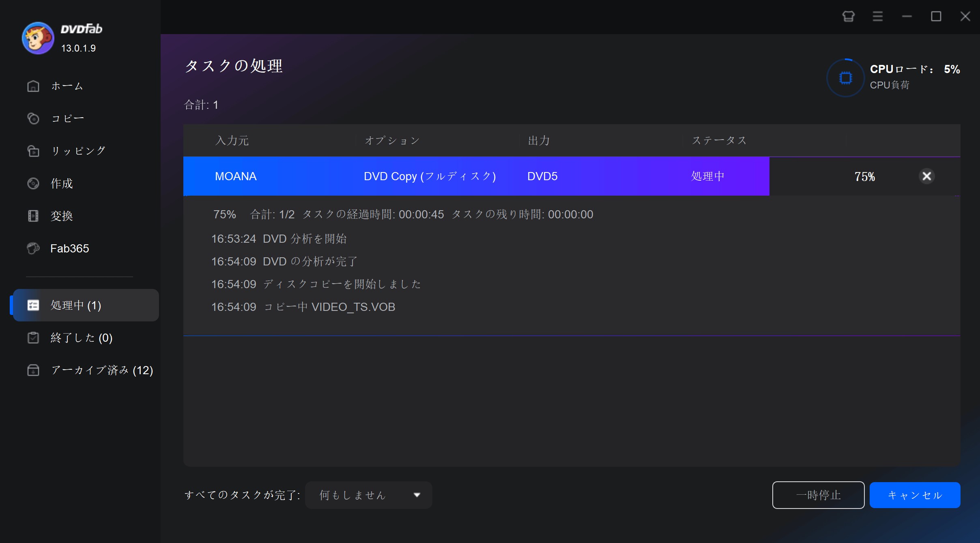Screen dimensions: 980x543
Task: Open アーカイブ済み (12) tab
Action: (x=101, y=370)
